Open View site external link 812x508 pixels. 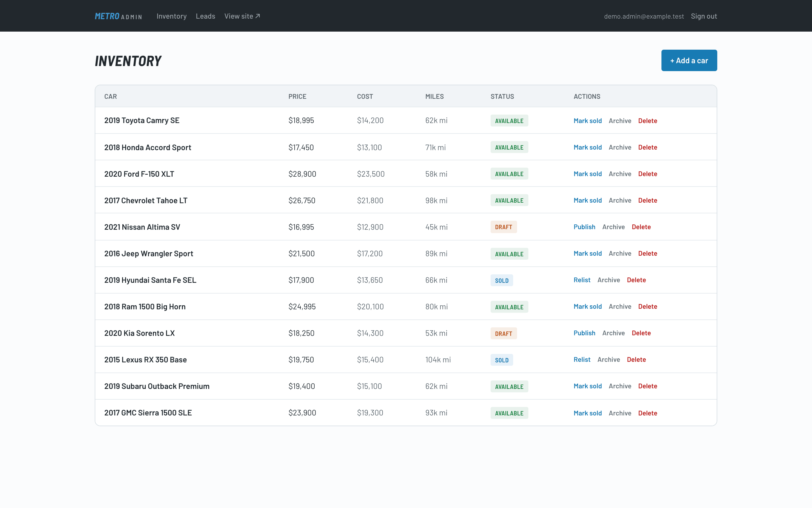(242, 16)
